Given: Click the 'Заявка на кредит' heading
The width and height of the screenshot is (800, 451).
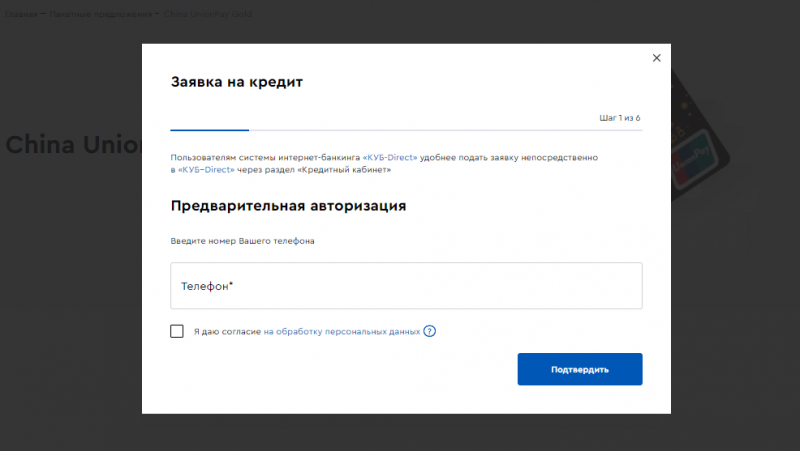Looking at the screenshot, I should click(237, 82).
